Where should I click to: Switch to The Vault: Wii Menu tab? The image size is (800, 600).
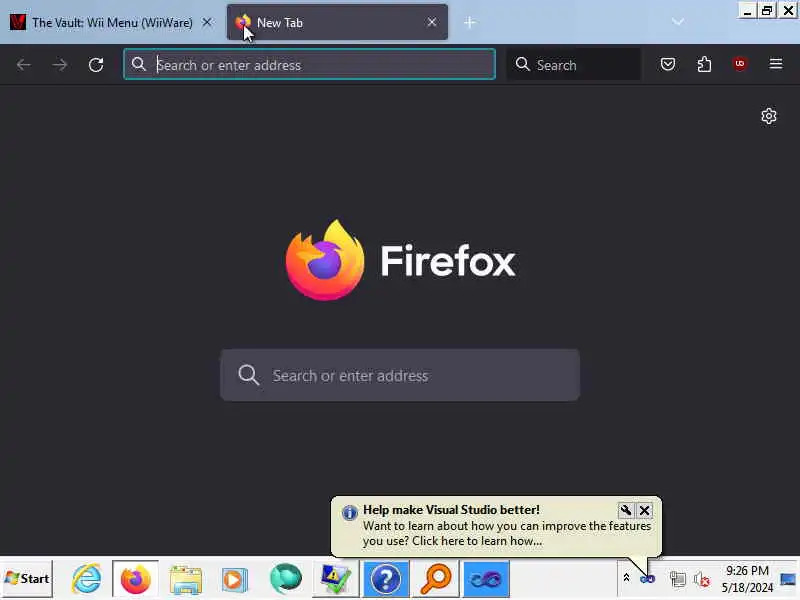[x=111, y=22]
